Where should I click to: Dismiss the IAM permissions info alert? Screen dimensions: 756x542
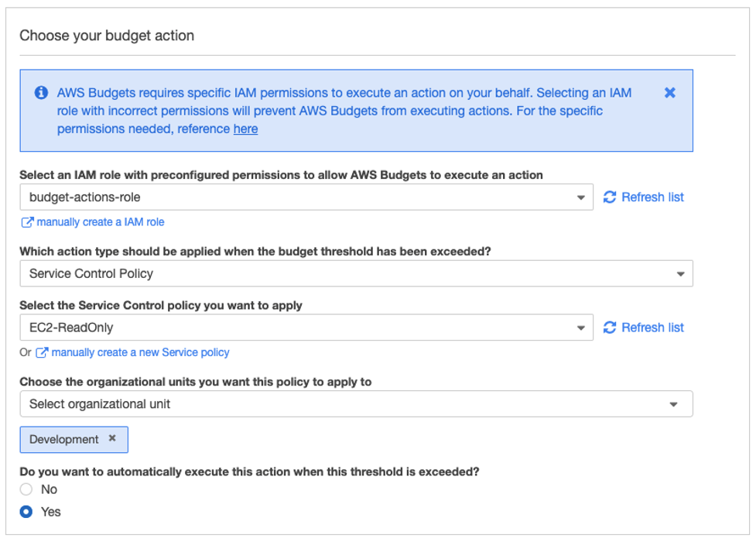[670, 92]
